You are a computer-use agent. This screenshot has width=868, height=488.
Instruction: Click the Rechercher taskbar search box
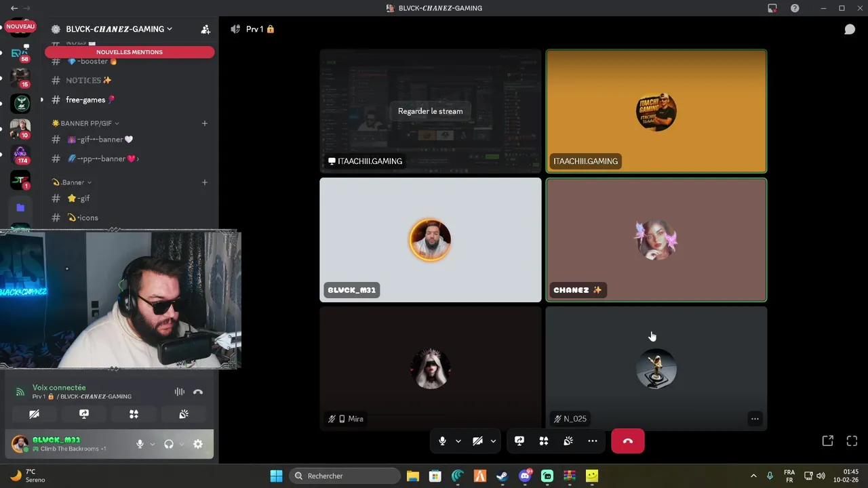344,476
